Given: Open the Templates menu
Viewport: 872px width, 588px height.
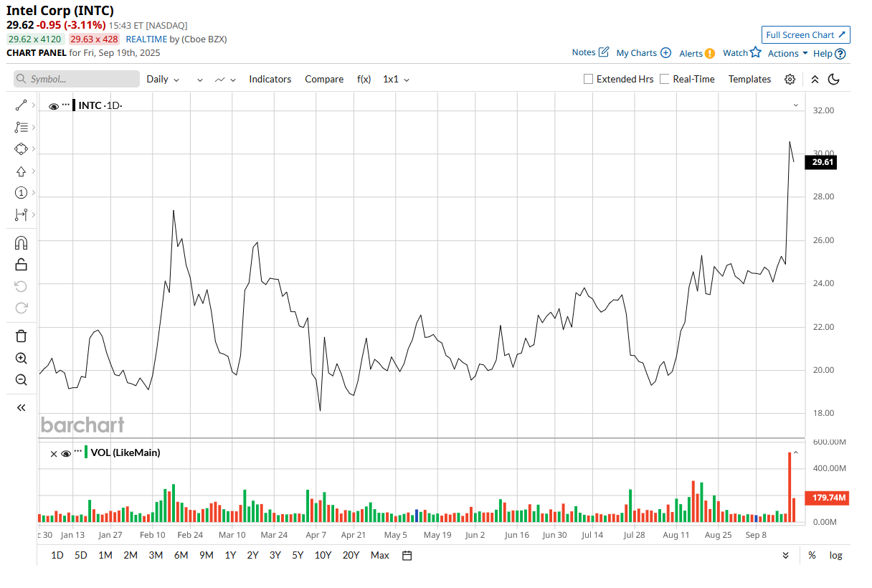Looking at the screenshot, I should pyautogui.click(x=749, y=79).
